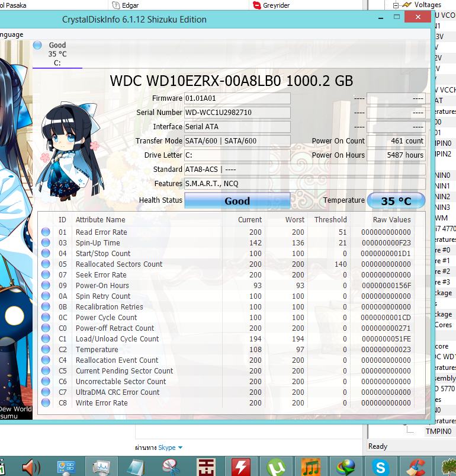This screenshot has width=456, height=476.
Task: Click the status orb for Power-On Hours
Action: (46, 285)
